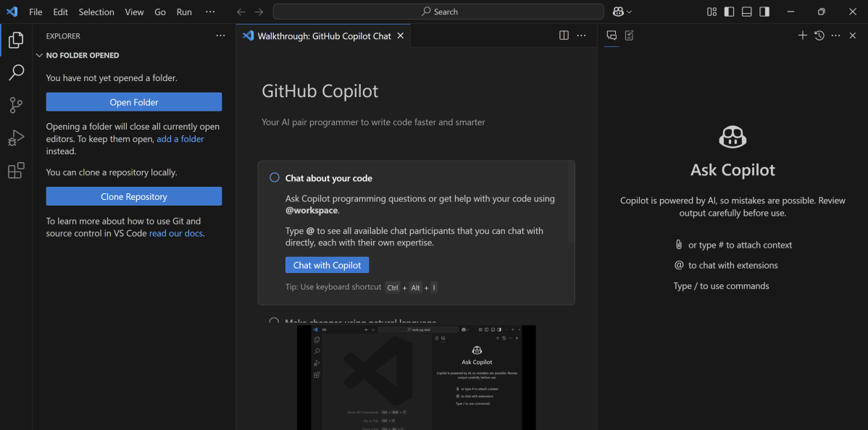Split the editor to the right

pos(564,35)
